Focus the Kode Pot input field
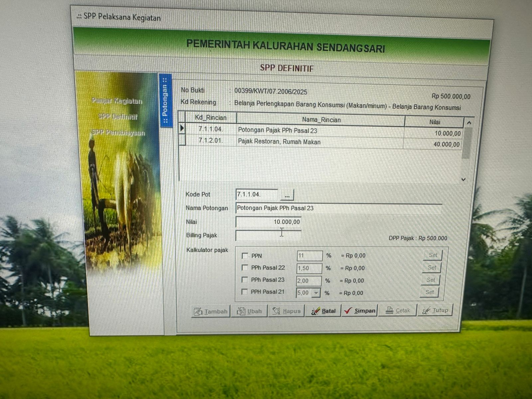Screen dimensions: 532x399 tap(257, 195)
